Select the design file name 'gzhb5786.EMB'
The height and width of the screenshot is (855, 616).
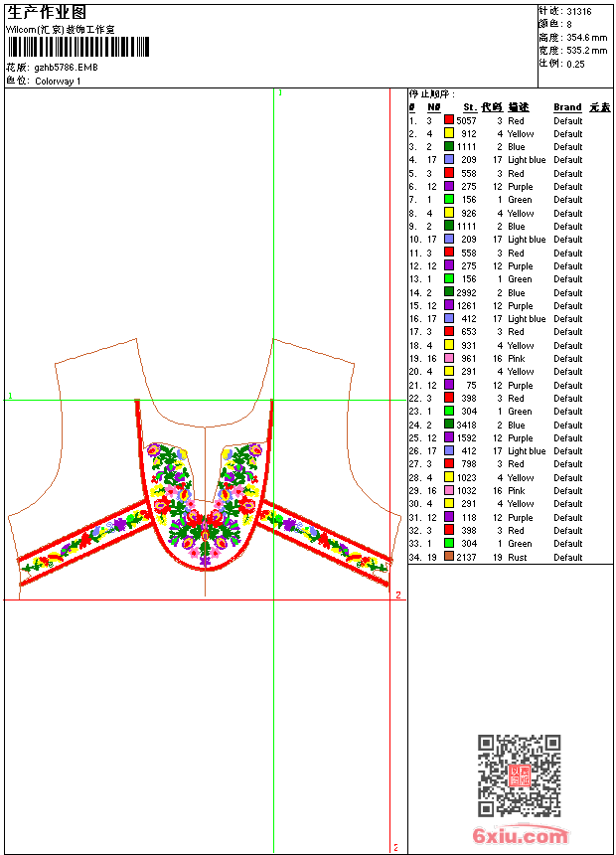[66, 68]
